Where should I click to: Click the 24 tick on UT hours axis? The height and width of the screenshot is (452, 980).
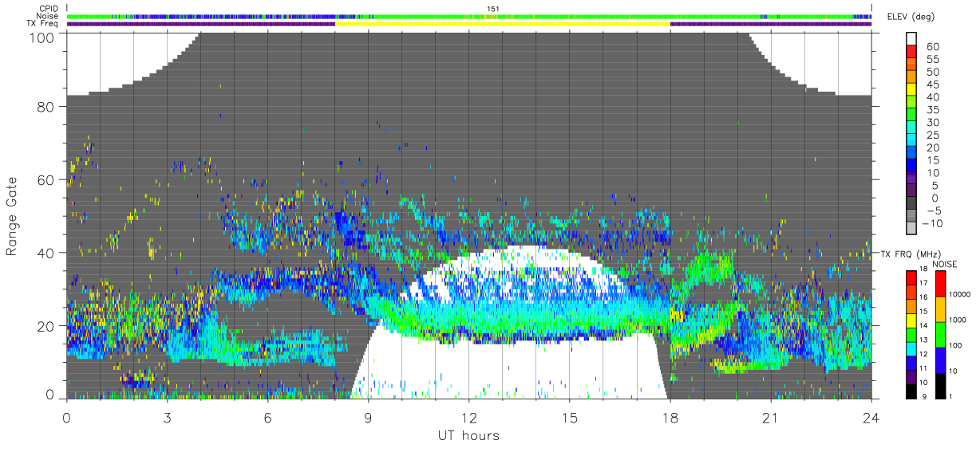(x=871, y=417)
